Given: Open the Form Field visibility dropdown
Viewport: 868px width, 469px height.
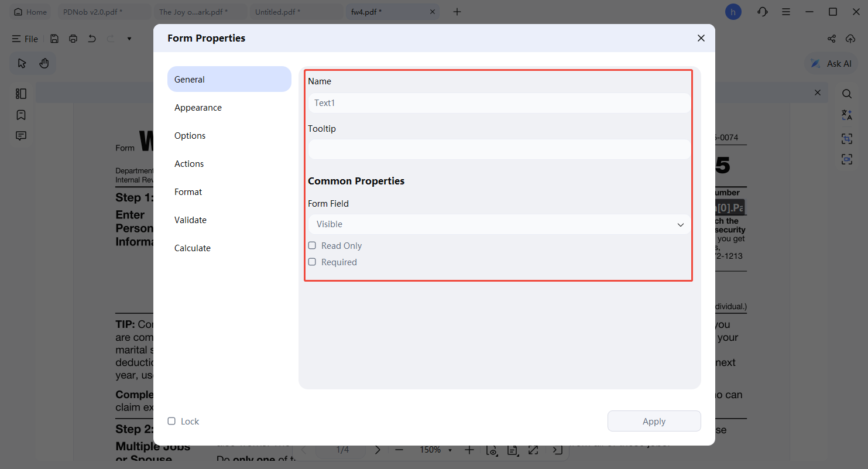Looking at the screenshot, I should [680, 224].
